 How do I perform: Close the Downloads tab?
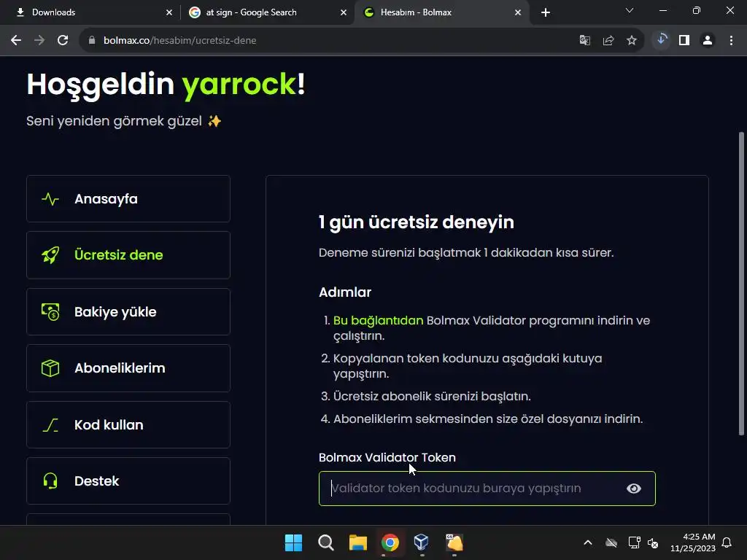click(x=169, y=12)
